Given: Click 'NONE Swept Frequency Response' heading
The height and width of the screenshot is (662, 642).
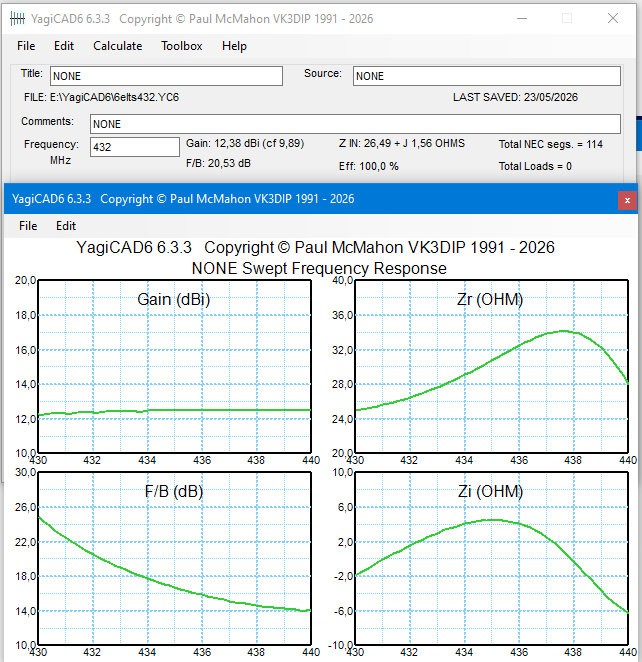Looking at the screenshot, I should pyautogui.click(x=319, y=269).
